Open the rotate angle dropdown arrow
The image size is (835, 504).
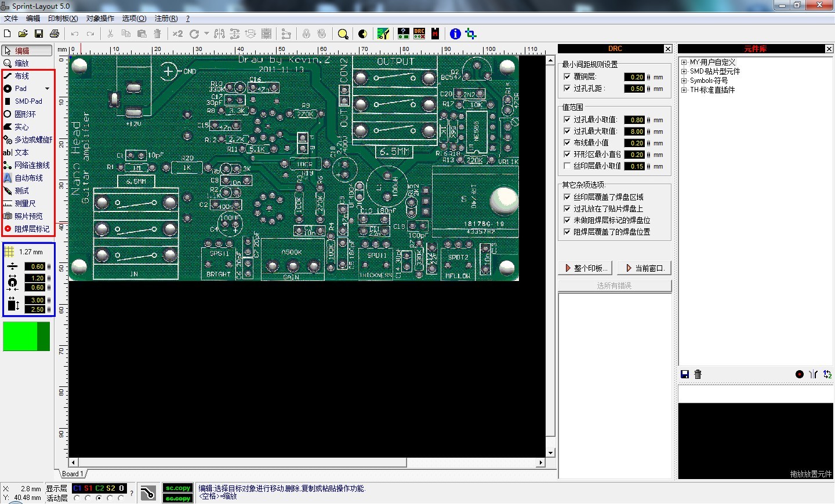tap(206, 34)
